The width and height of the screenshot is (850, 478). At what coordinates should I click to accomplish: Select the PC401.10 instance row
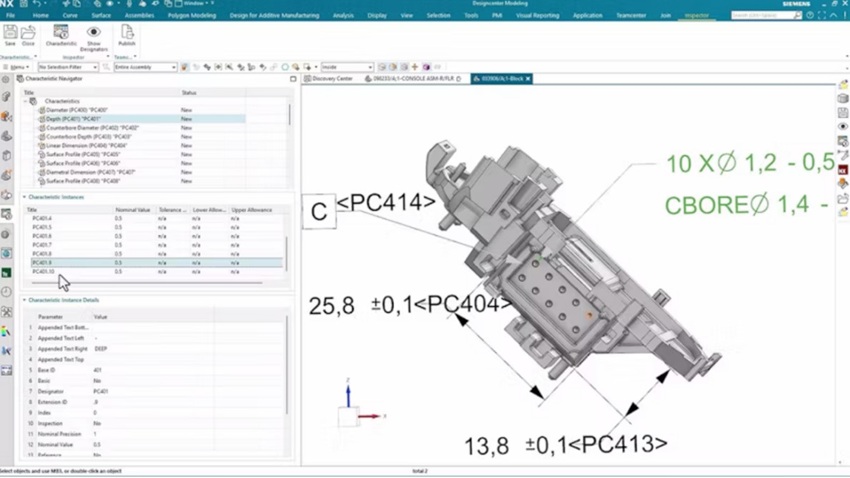pyautogui.click(x=44, y=272)
